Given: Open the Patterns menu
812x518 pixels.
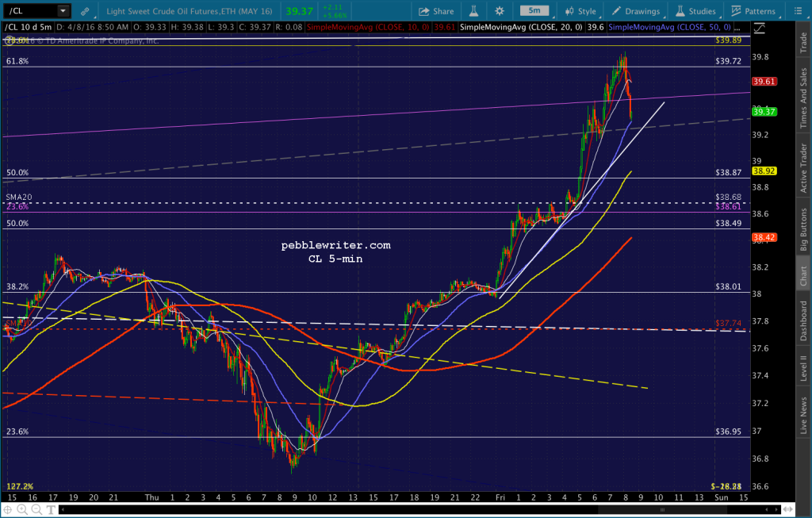Looking at the screenshot, I should [x=753, y=11].
